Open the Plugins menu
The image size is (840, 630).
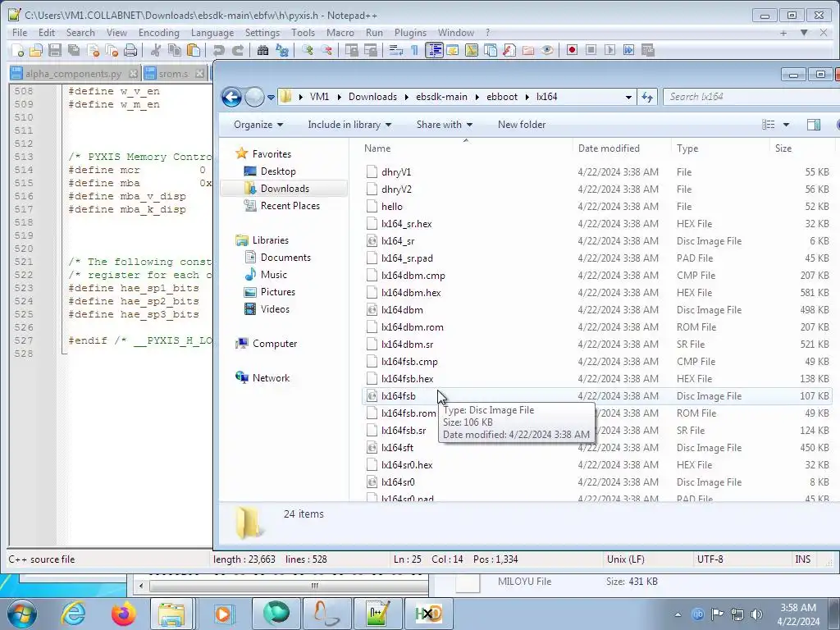pos(410,33)
